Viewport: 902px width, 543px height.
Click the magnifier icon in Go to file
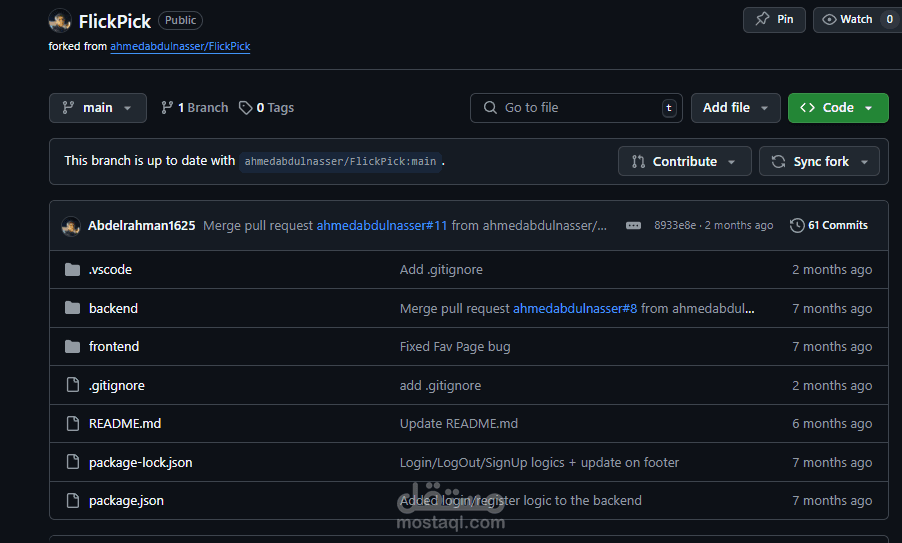[490, 108]
